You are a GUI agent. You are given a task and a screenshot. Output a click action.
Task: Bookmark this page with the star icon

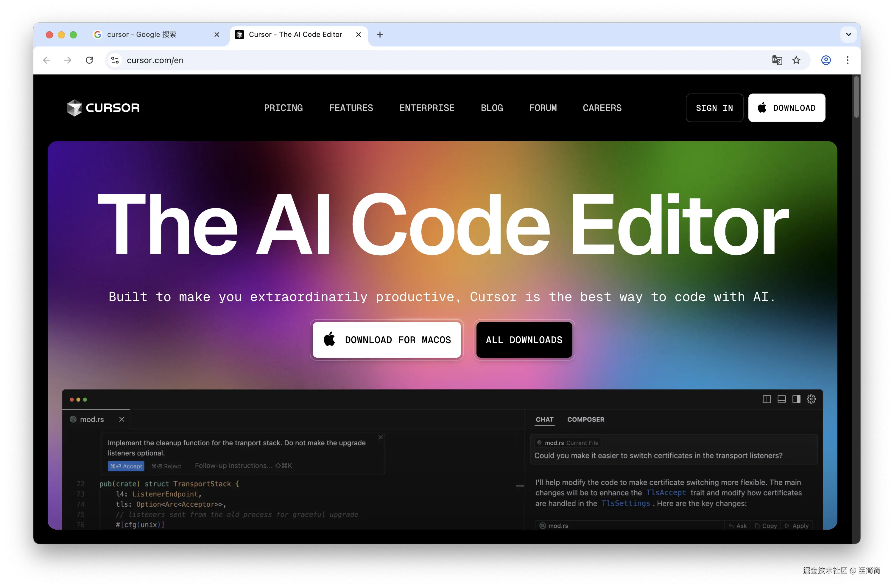point(796,60)
